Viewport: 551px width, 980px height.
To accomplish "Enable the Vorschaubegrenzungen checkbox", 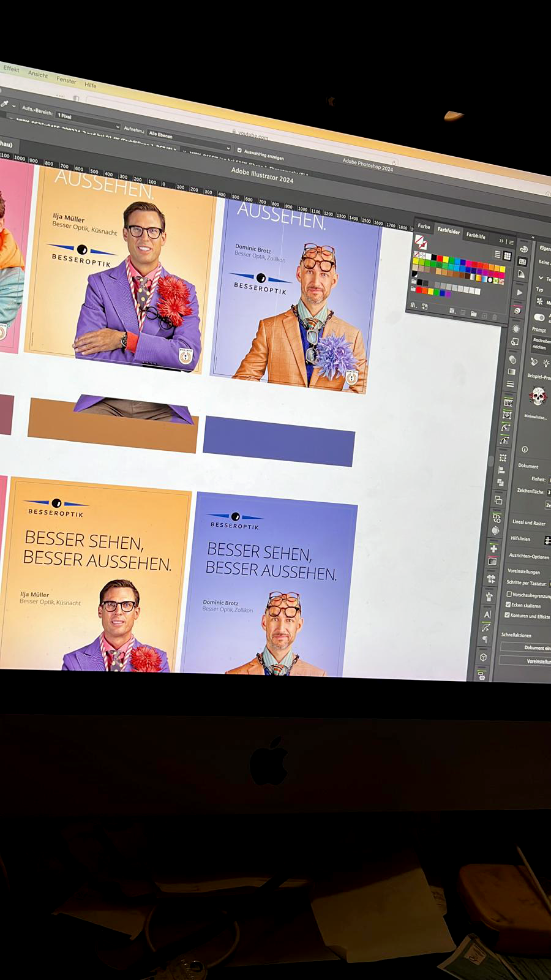I will [509, 594].
